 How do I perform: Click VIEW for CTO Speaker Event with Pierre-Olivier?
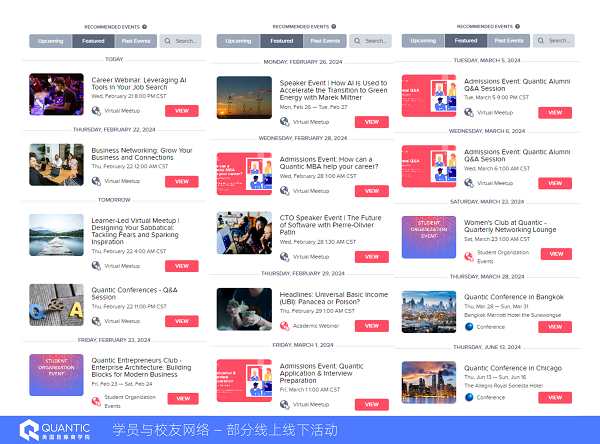coord(372,257)
